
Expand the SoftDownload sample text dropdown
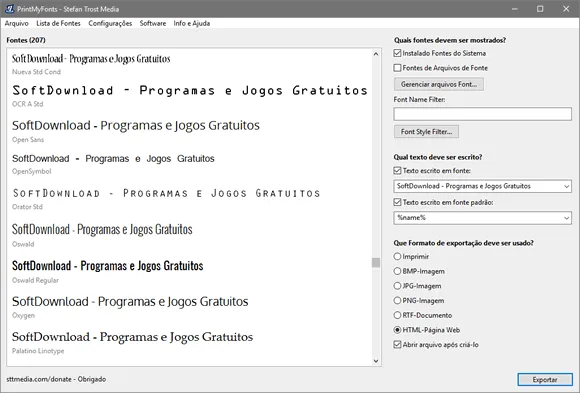(566, 186)
